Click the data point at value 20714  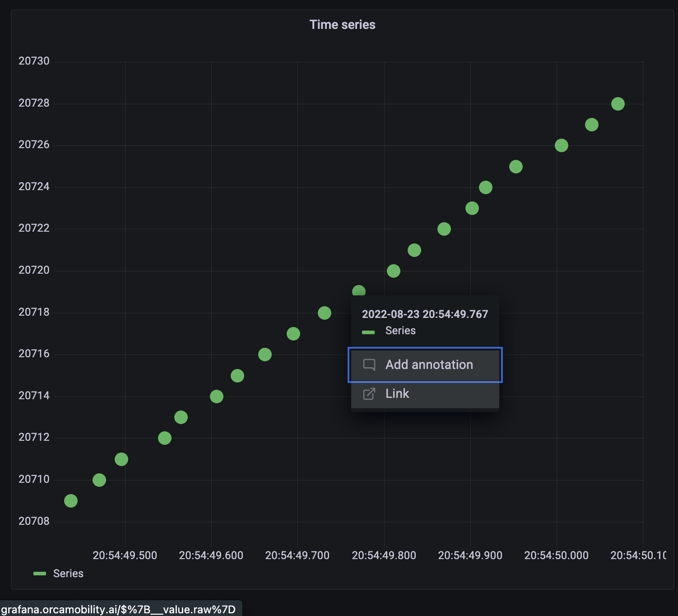coord(216,396)
